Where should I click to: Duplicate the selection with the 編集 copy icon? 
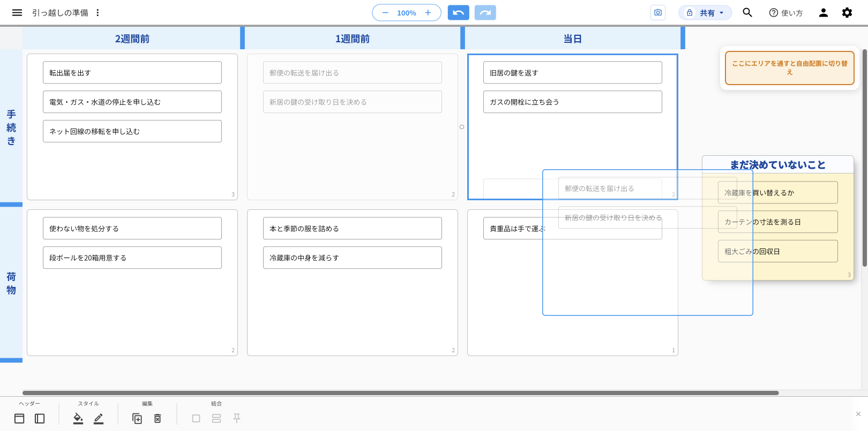coord(137,419)
